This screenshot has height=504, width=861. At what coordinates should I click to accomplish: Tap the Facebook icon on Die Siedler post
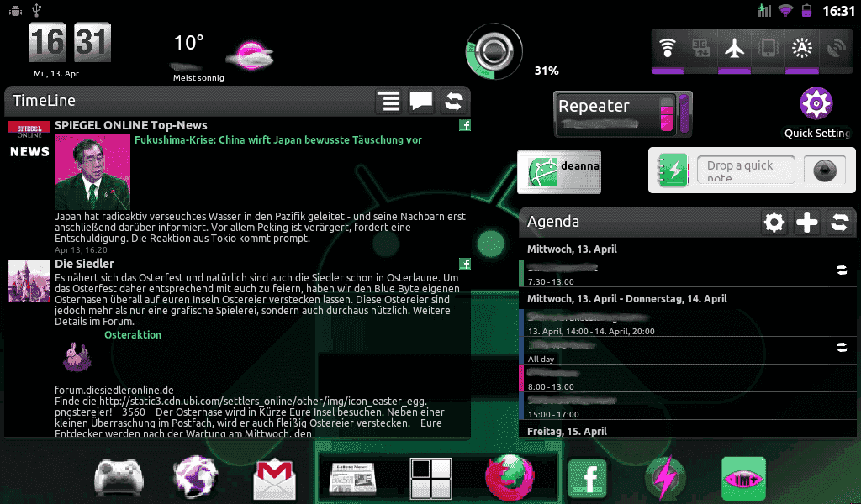point(465,264)
